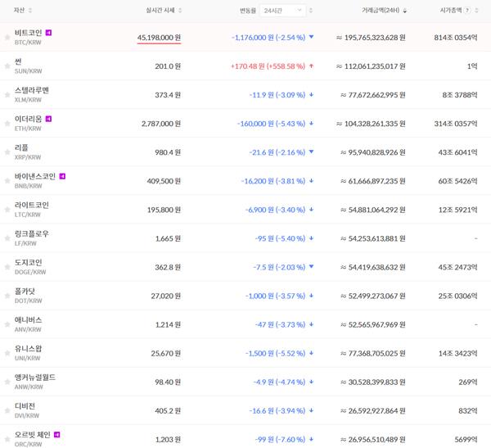The image size is (491, 448).
Task: Click the 시가총액 column header
Action: 451,11
